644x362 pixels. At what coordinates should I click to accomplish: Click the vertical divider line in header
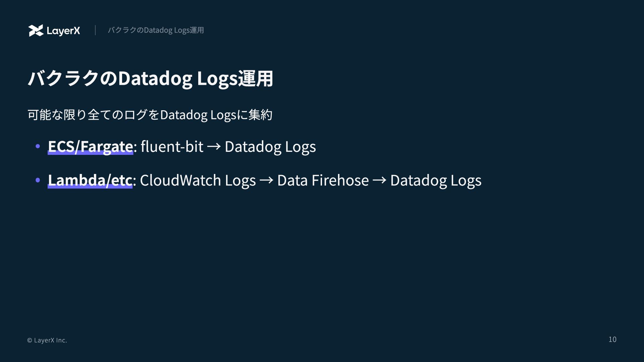click(x=95, y=30)
